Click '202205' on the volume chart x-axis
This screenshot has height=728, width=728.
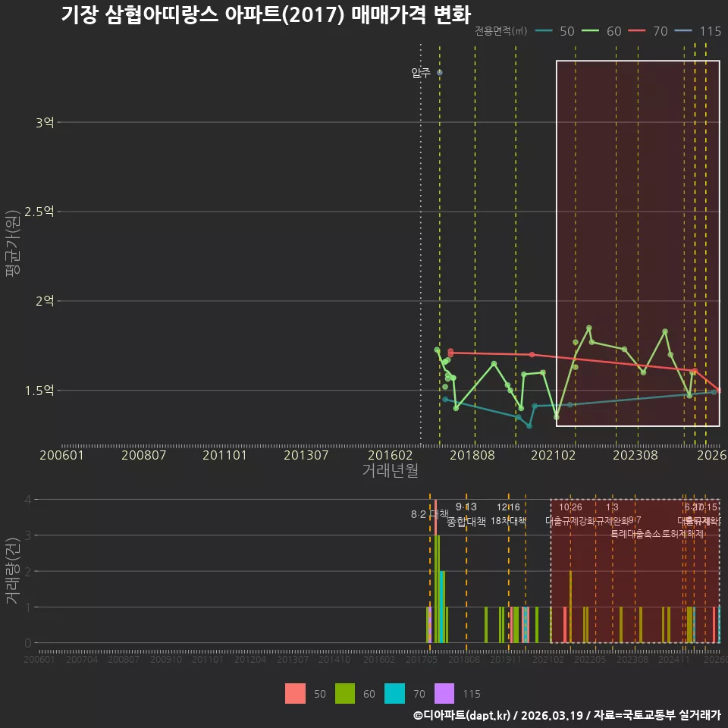point(590,659)
